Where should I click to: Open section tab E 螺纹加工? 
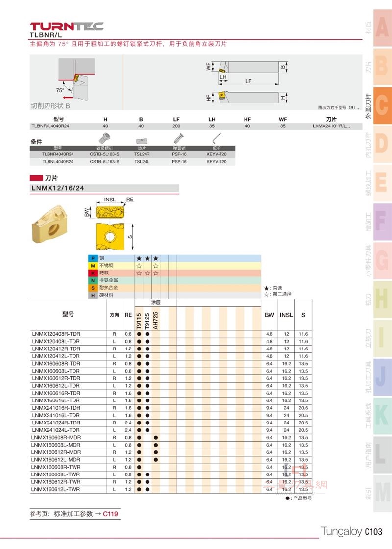(x=382, y=183)
